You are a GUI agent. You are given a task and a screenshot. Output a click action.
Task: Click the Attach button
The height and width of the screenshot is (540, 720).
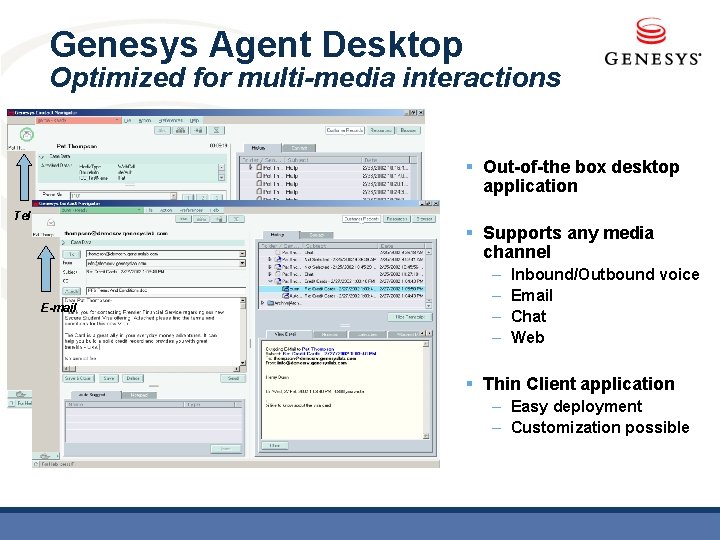pos(71,291)
